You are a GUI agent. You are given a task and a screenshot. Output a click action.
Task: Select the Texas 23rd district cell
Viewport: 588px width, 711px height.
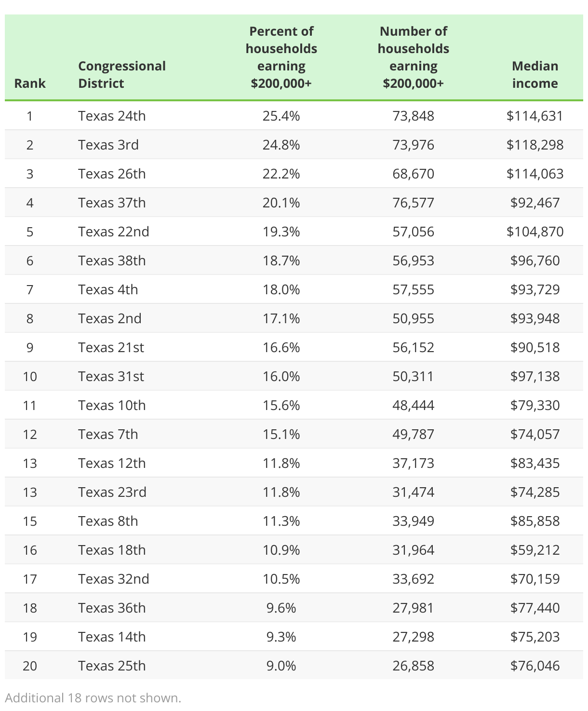click(x=112, y=492)
